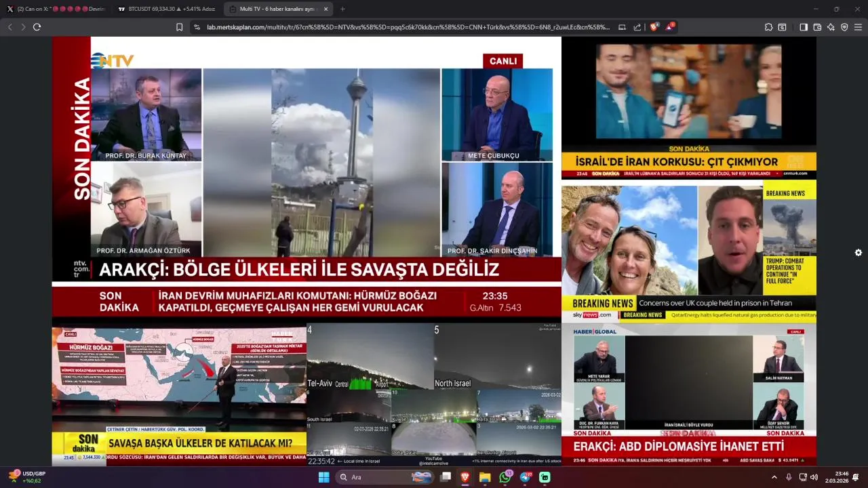Focus the Sky News Breaking News stream
Screen dimensions: 868x488
pos(689,251)
